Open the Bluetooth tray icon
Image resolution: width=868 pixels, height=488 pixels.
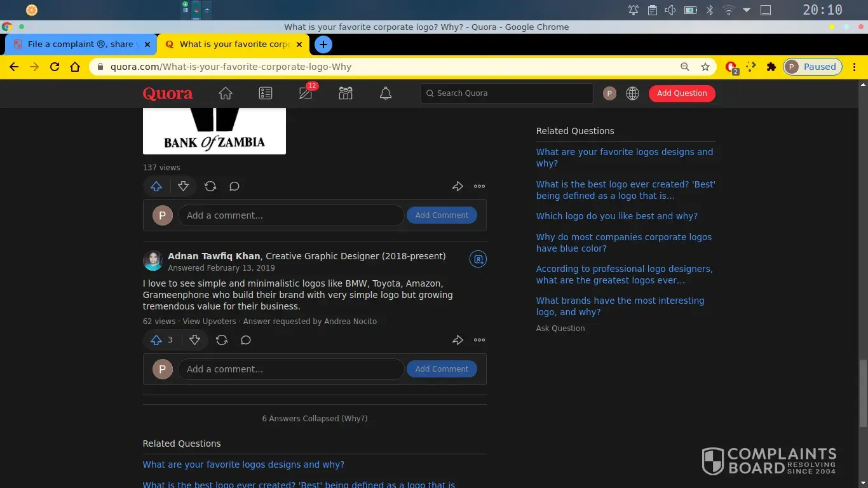(x=711, y=10)
